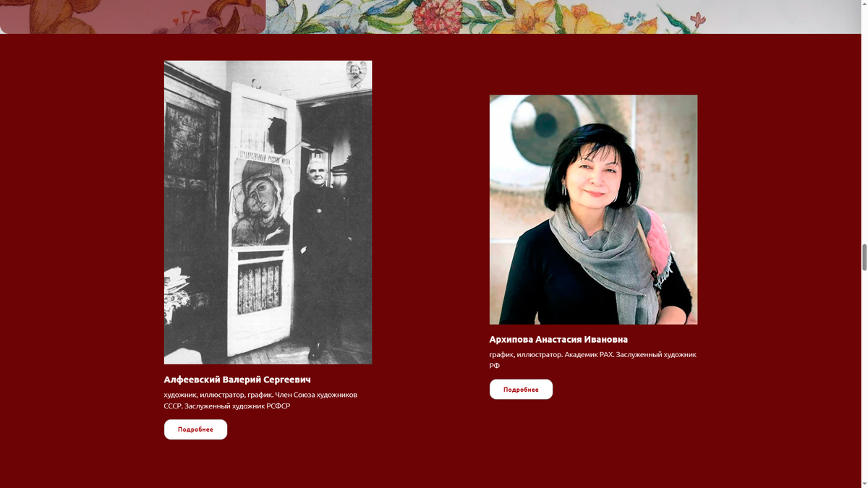Select the colour portrait of Архипова
This screenshot has height=488, width=868.
point(593,210)
